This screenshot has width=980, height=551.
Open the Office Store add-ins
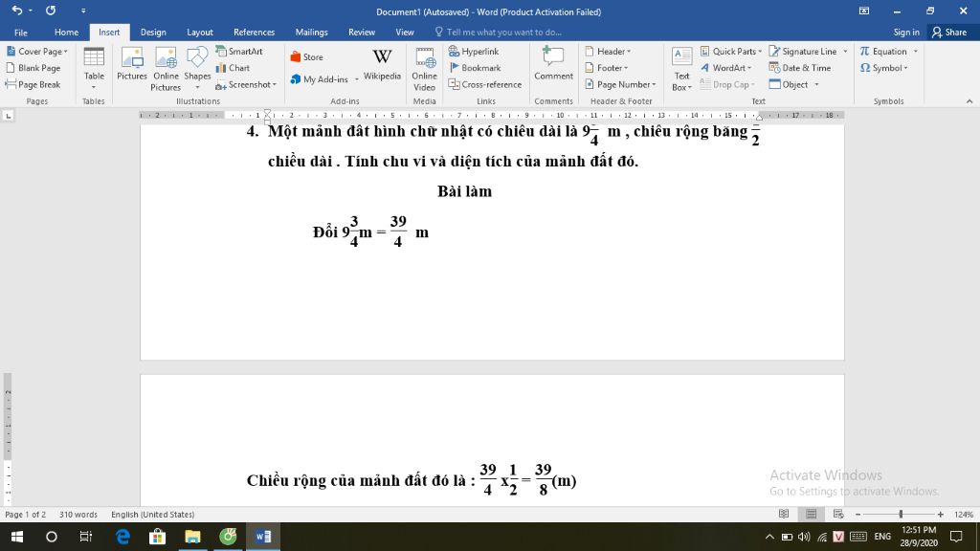(307, 56)
